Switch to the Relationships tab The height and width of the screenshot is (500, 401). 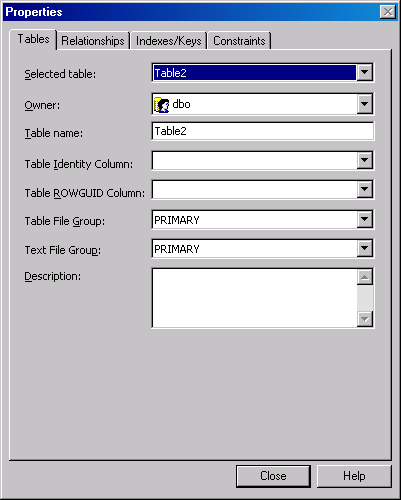[x=93, y=41]
